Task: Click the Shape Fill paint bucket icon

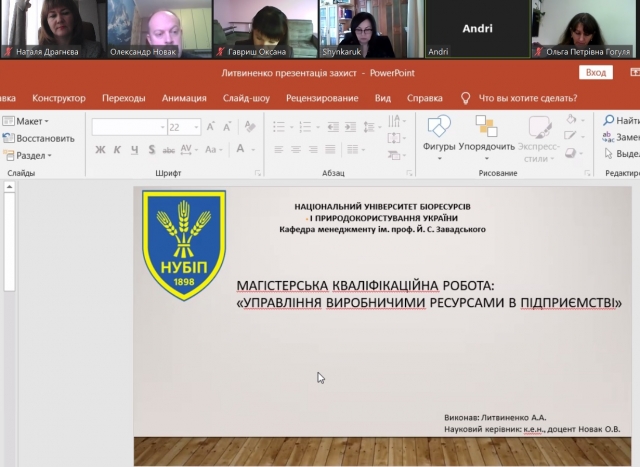Action: coord(571,119)
